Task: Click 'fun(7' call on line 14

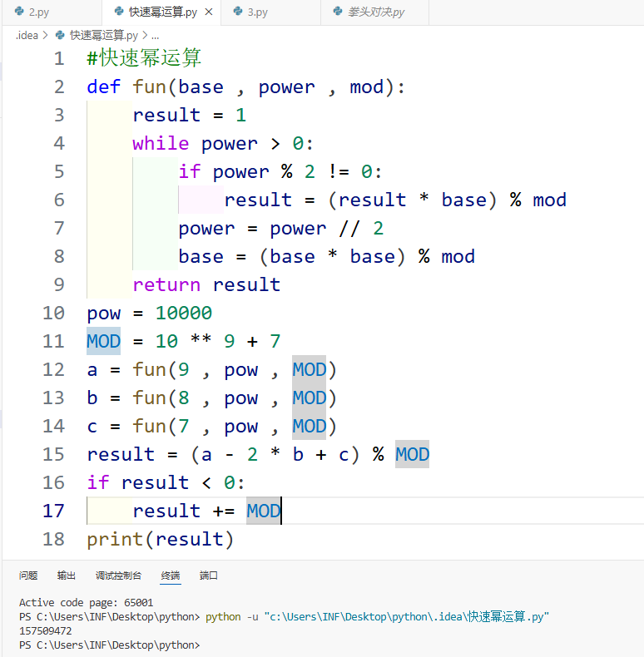Action: pyautogui.click(x=161, y=426)
